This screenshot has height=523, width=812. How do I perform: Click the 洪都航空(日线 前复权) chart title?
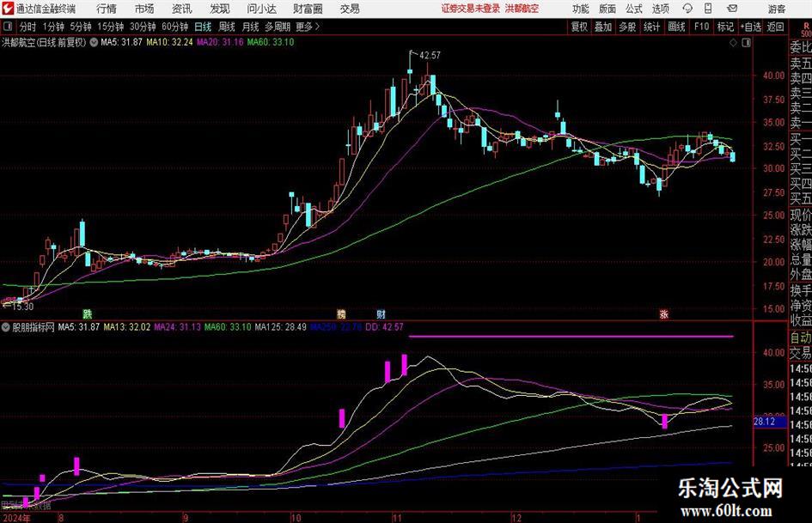pos(44,42)
